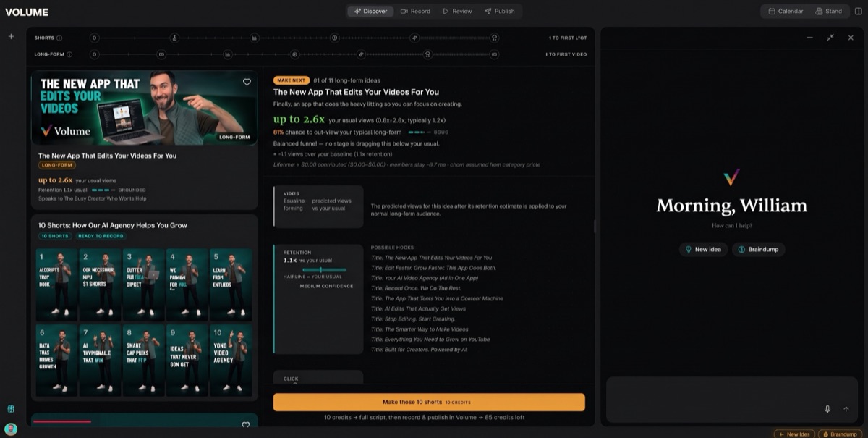Select short 10 Yong Video Agency thumbnail
The image size is (868, 438).
click(x=231, y=359)
